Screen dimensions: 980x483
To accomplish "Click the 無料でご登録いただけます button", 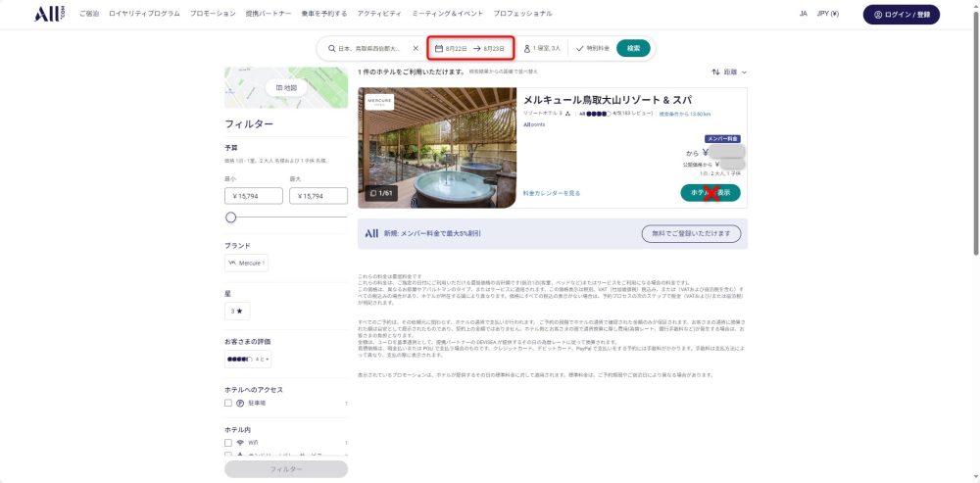I will (691, 234).
